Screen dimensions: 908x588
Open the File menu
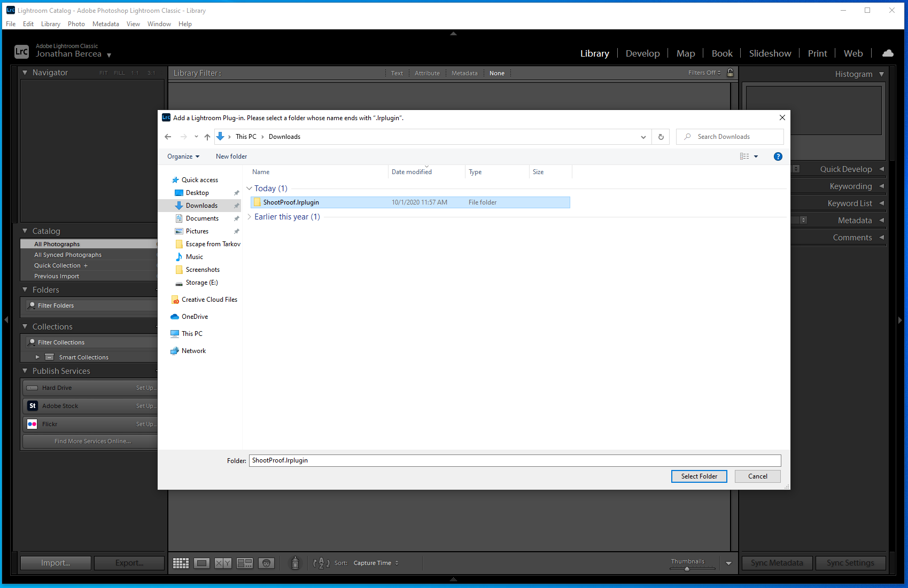tap(11, 24)
